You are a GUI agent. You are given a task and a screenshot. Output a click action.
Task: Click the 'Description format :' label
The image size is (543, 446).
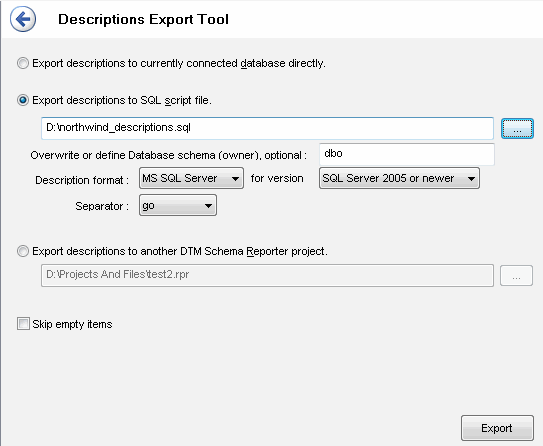pos(82,180)
